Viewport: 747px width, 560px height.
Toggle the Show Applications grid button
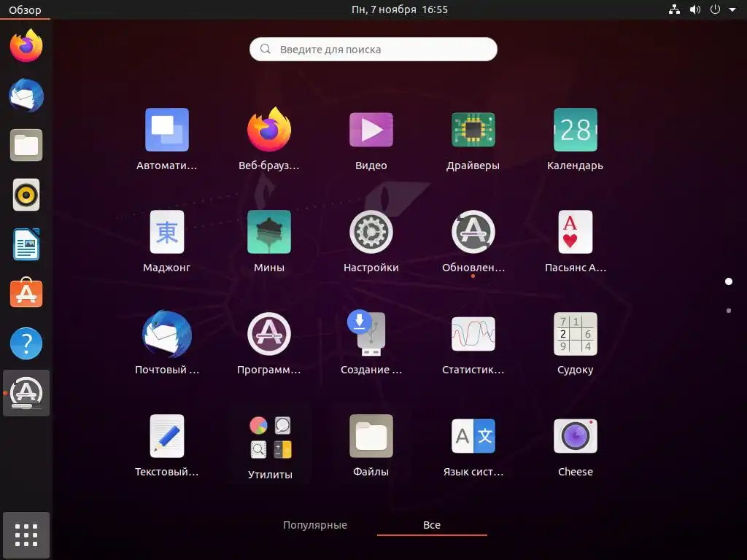coord(26,535)
